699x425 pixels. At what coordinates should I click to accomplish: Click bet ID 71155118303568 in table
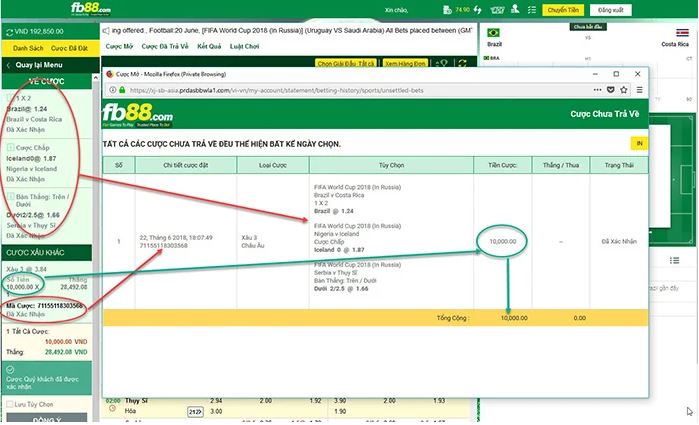point(164,246)
